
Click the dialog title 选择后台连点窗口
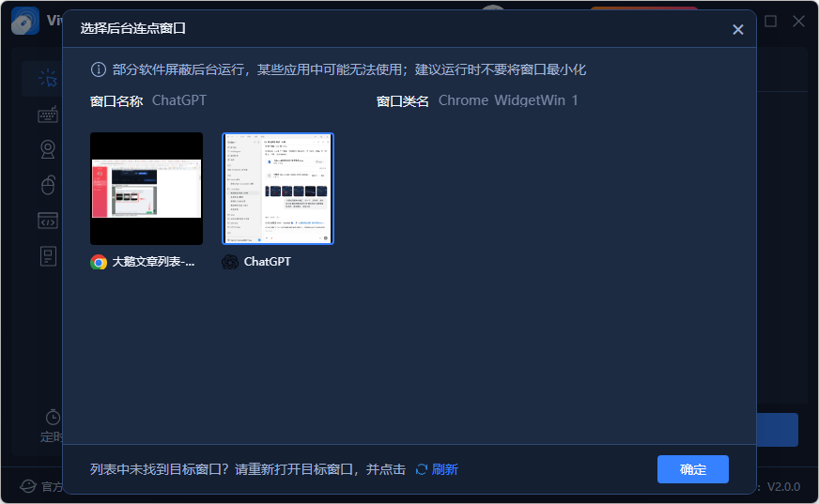(132, 28)
